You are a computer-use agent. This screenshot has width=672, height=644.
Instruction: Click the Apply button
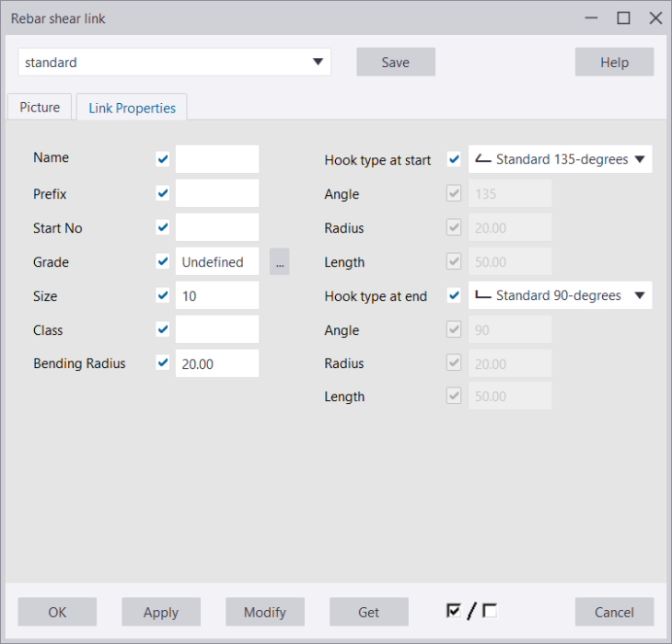pos(161,612)
